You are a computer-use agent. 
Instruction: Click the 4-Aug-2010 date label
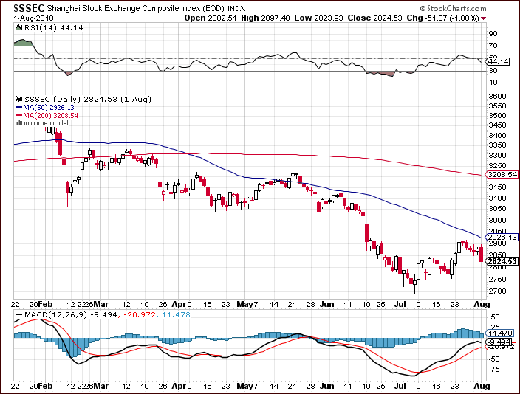click(x=33, y=18)
